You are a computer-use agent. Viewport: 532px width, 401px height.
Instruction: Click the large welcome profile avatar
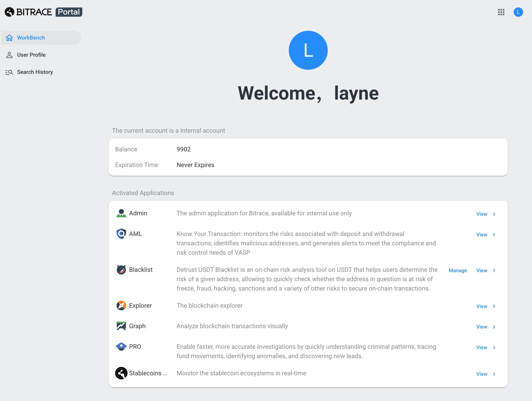pyautogui.click(x=308, y=50)
